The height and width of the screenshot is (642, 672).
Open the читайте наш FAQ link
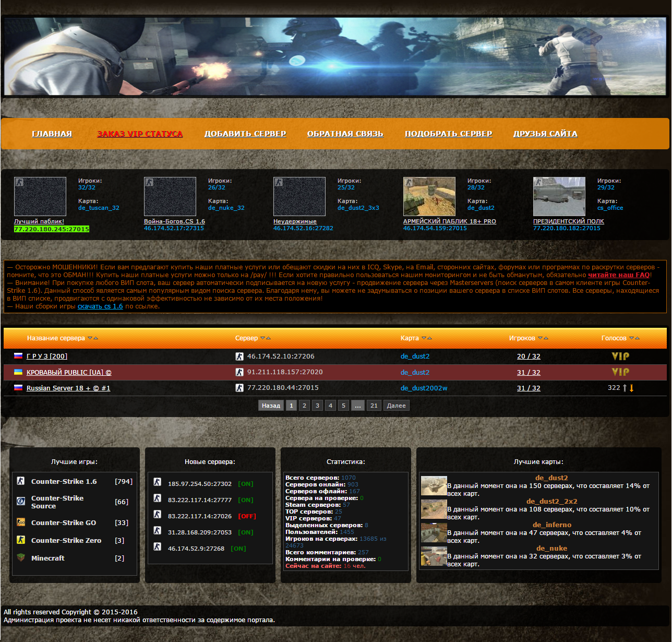(619, 275)
